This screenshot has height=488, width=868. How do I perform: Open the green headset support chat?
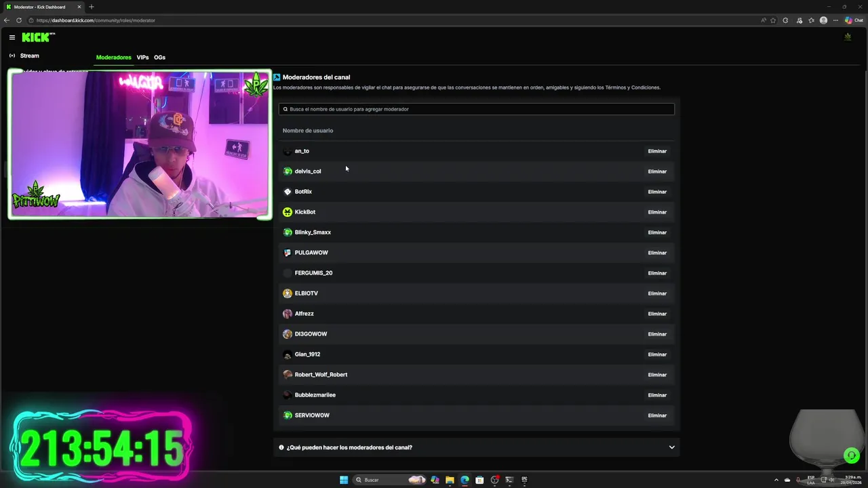click(851, 455)
